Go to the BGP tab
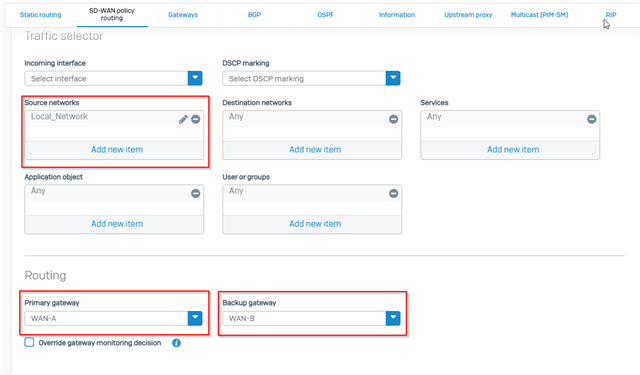This screenshot has width=640, height=375. tap(254, 15)
